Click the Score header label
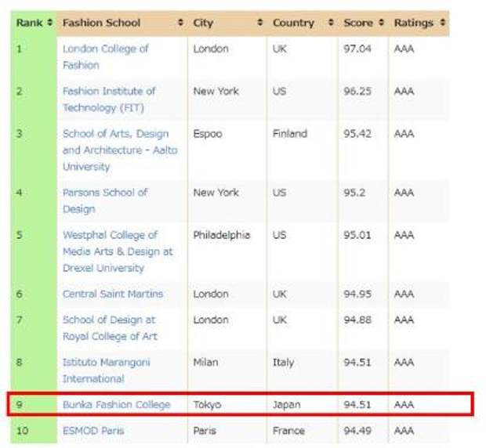The width and height of the screenshot is (486, 448). point(358,23)
